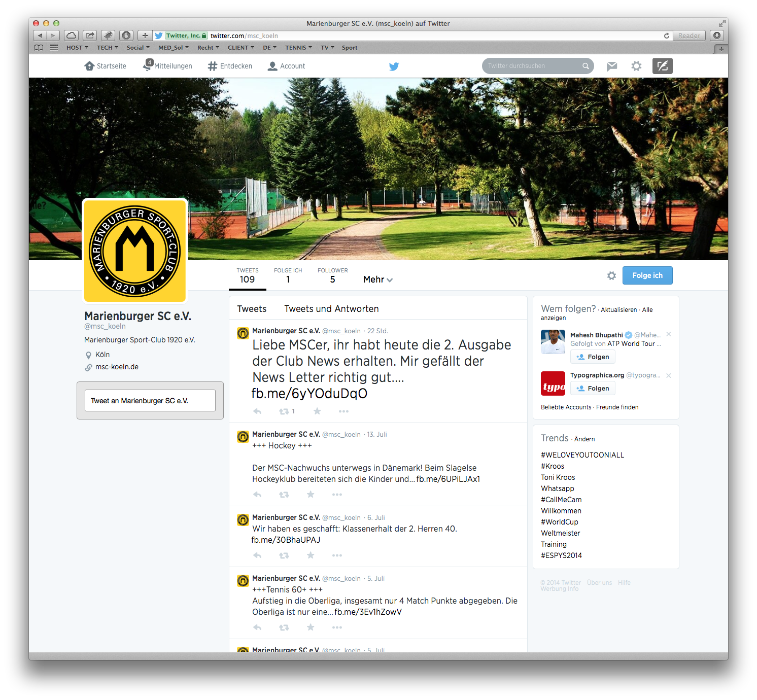This screenshot has width=757, height=700.
Task: Reply to the Klassenerhalt tweet from 6. Juli
Action: click(257, 555)
